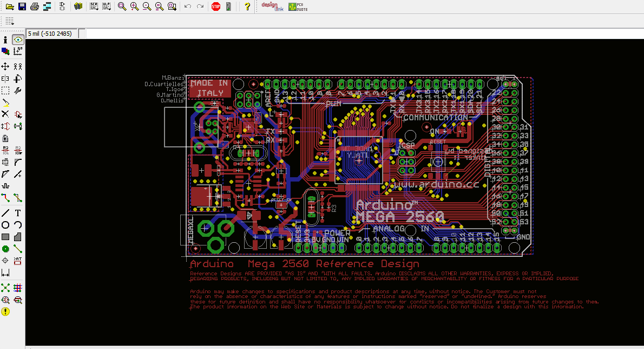Screen dimensions: 644x349
Task: Print the board layout
Action: pos(35,7)
